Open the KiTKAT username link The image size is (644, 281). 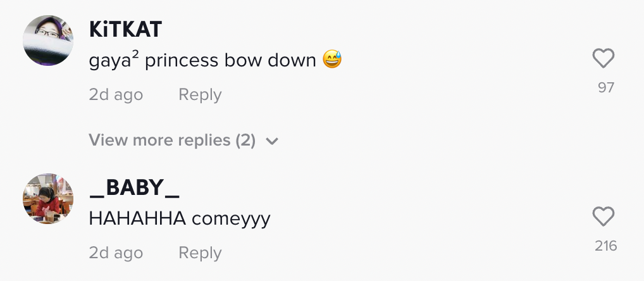coord(125,29)
